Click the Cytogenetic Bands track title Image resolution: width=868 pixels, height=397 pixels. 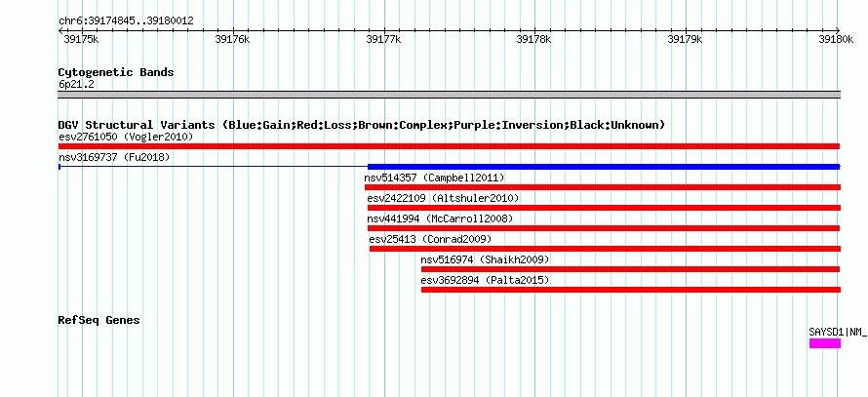116,72
